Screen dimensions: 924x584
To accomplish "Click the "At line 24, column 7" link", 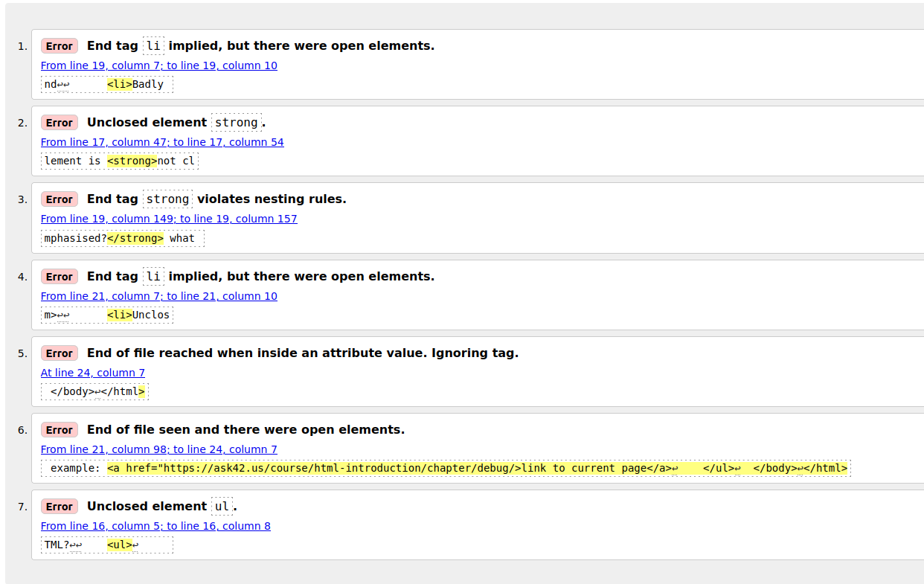I will [92, 373].
